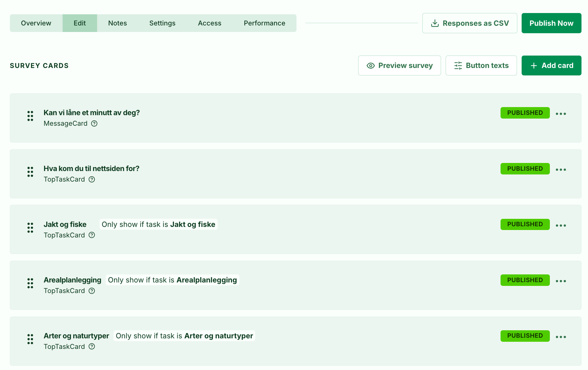
Task: Switch to the Overview tab
Action: click(x=36, y=23)
